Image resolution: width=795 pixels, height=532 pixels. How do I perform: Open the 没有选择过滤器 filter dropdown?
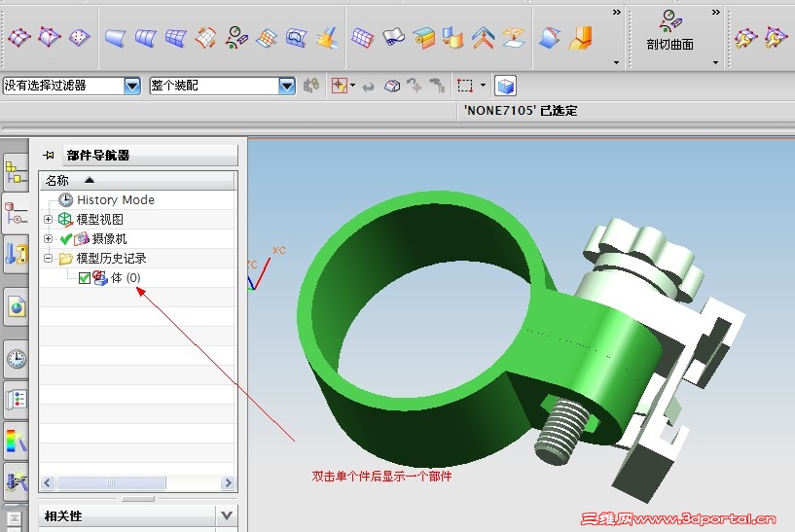(131, 86)
